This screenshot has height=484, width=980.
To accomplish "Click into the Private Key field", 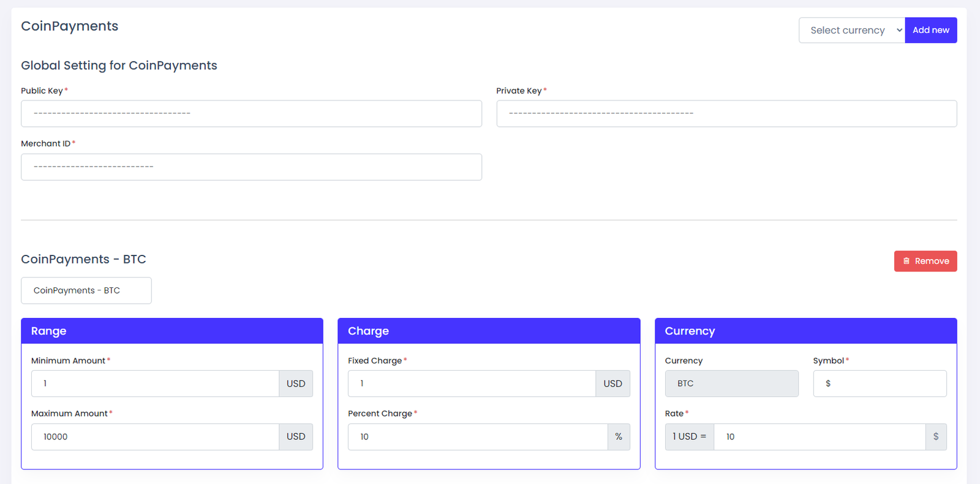I will point(726,114).
